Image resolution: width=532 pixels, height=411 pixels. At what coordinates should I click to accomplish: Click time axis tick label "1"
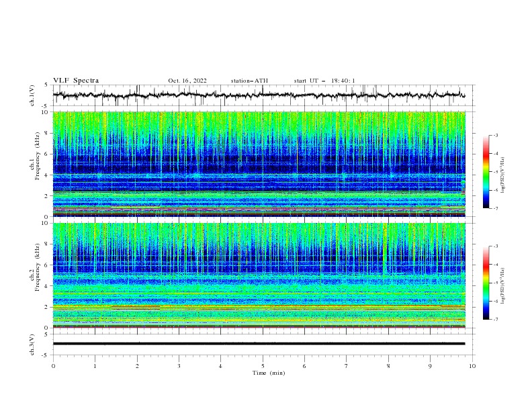pos(95,366)
